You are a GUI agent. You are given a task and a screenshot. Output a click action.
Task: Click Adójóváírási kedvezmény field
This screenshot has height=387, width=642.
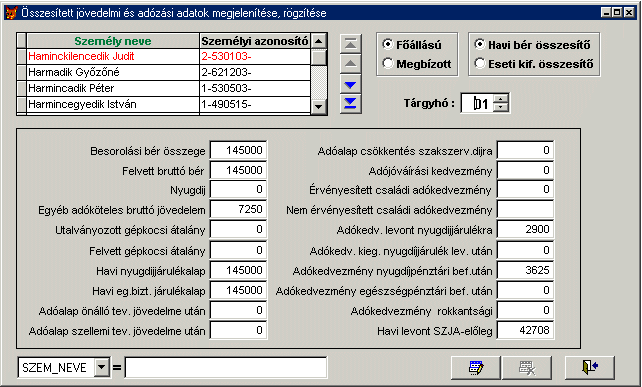click(525, 170)
